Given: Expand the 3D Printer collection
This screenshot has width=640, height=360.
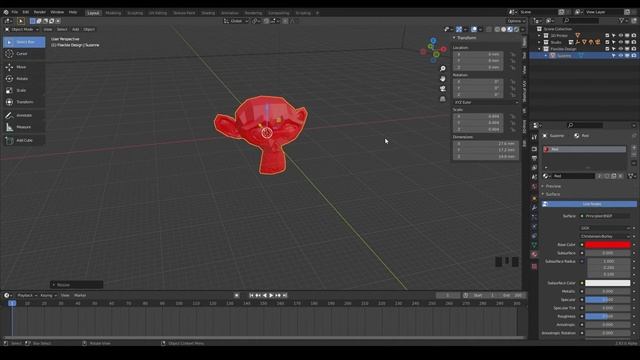Looking at the screenshot, I should (x=539, y=36).
